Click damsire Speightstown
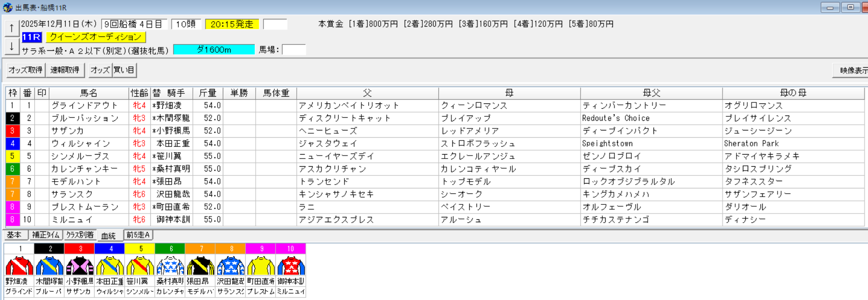The width and height of the screenshot is (868, 300). (x=608, y=143)
